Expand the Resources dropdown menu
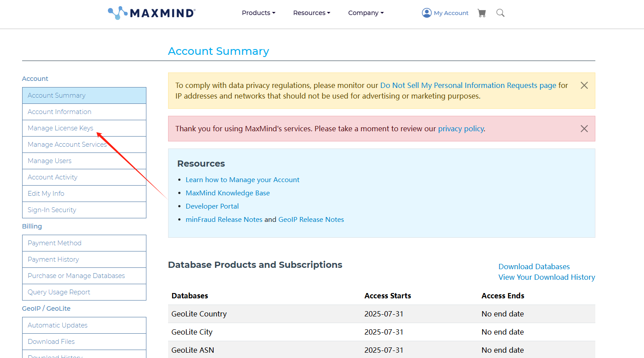 point(311,13)
